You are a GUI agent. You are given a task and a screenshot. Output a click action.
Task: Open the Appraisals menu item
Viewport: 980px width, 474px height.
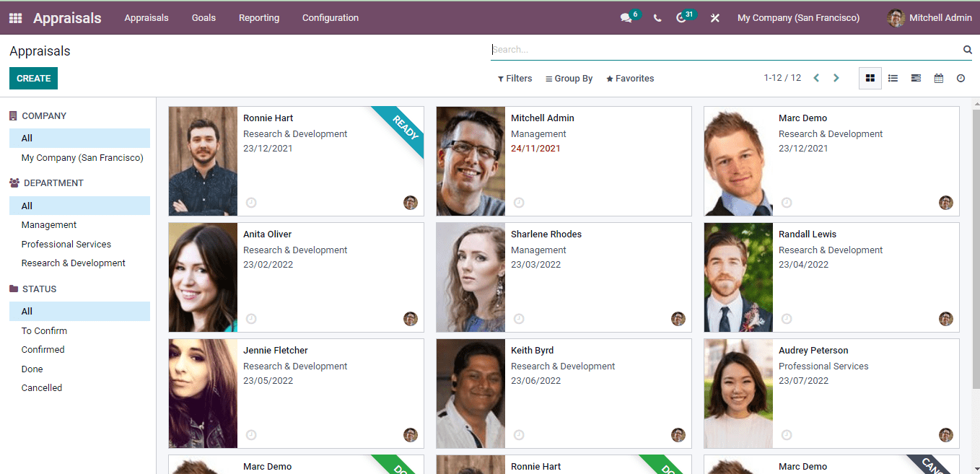coord(146,18)
